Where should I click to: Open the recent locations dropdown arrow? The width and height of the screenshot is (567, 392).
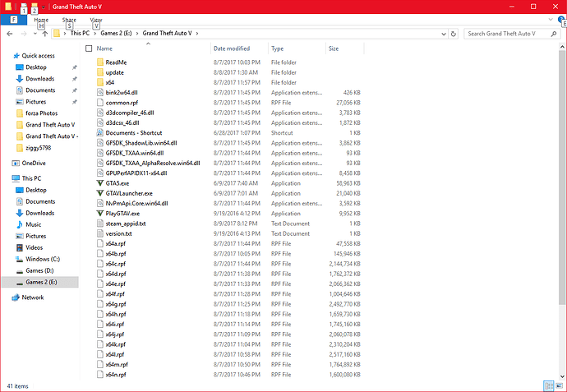coord(35,34)
